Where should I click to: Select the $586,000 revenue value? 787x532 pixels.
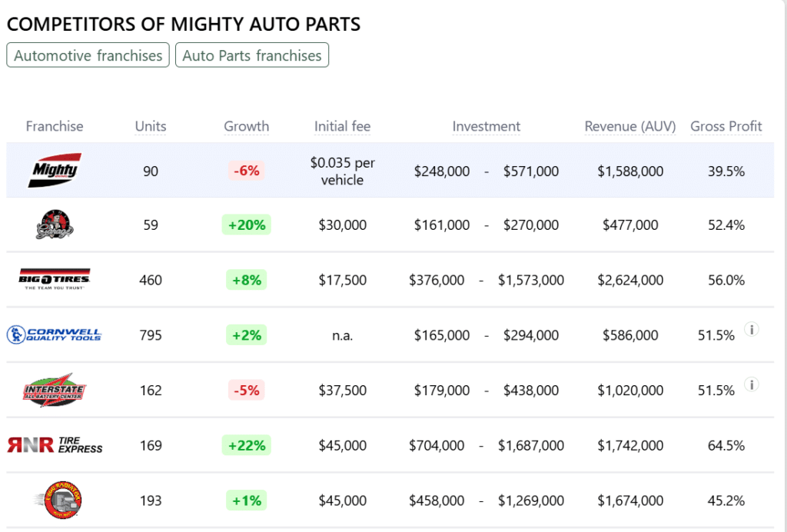(630, 335)
